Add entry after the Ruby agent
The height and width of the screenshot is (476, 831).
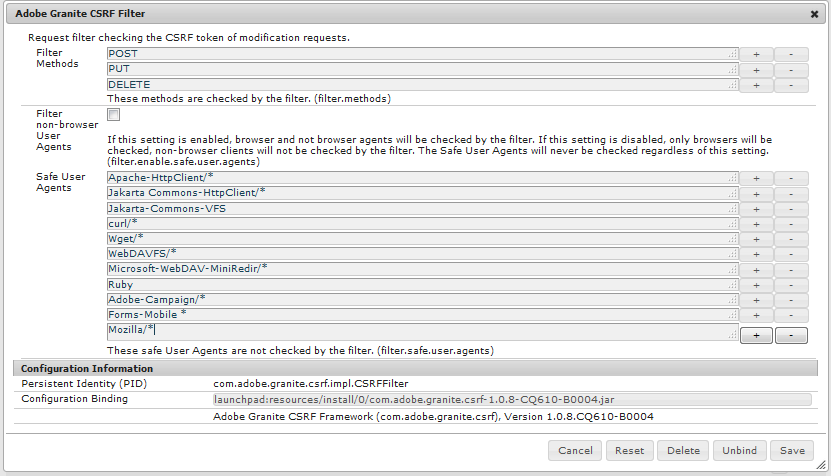pyautogui.click(x=756, y=285)
